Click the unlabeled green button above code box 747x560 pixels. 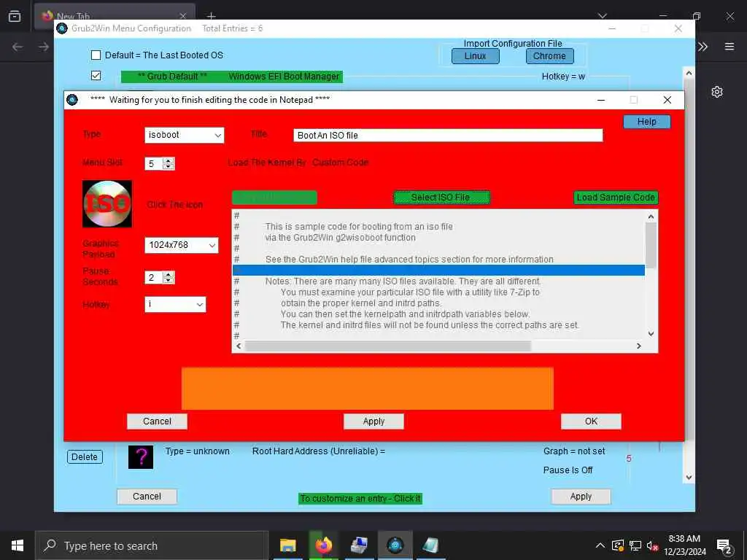274,198
